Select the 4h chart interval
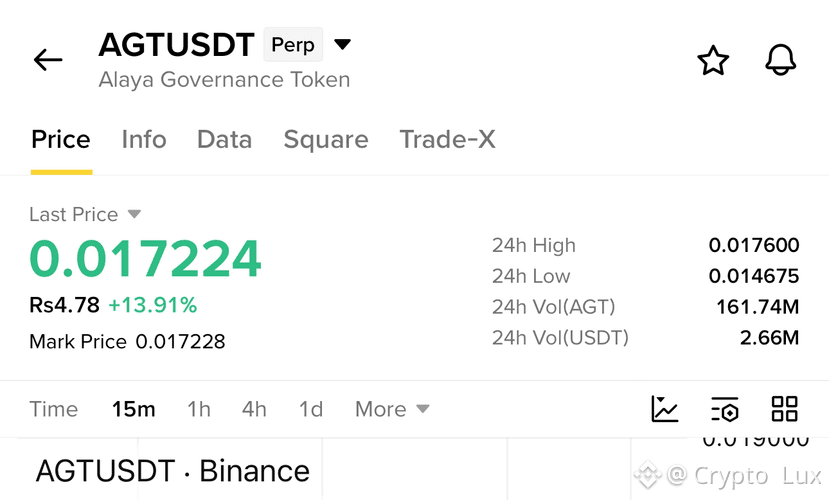The width and height of the screenshot is (829, 500). [x=254, y=409]
